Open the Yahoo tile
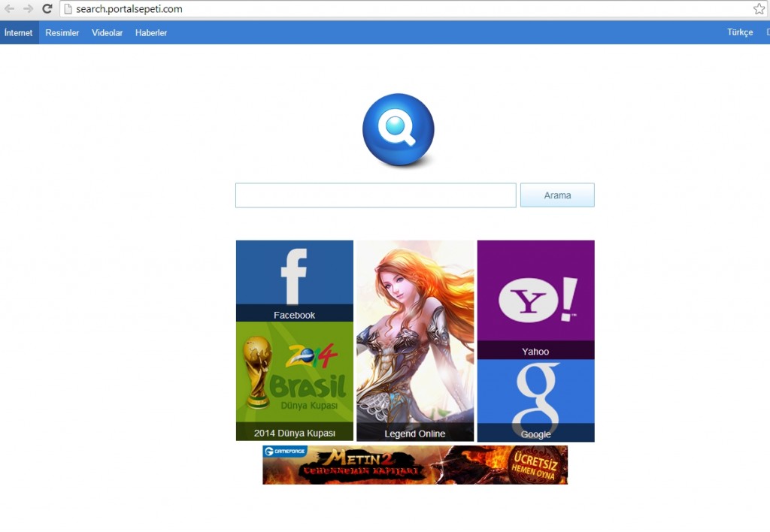The width and height of the screenshot is (770, 532). tap(535, 300)
